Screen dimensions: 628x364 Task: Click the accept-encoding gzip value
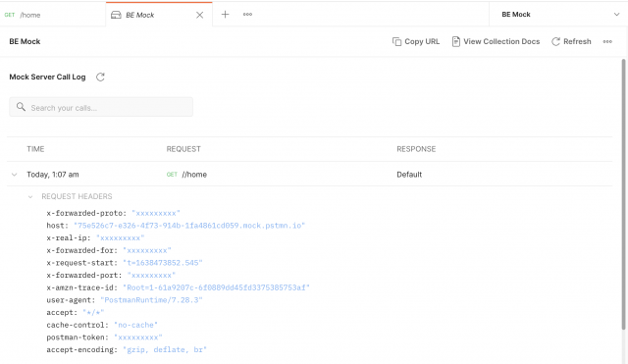[165, 349]
